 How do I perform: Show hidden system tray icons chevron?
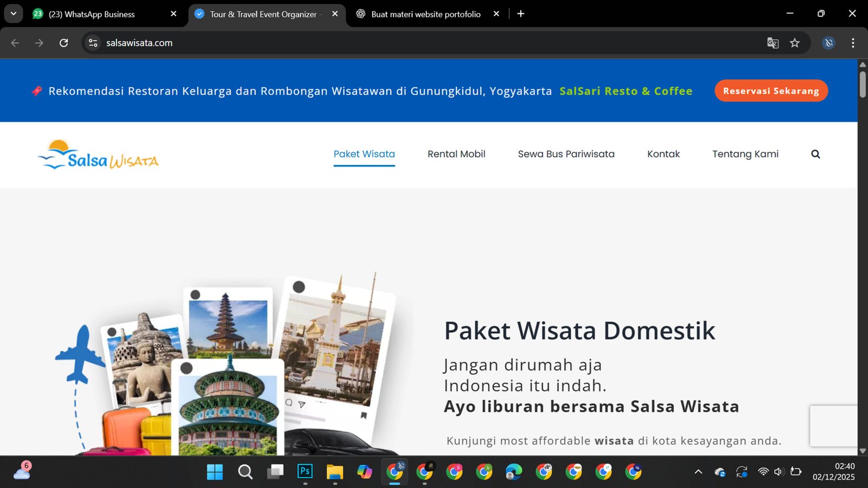pyautogui.click(x=698, y=472)
